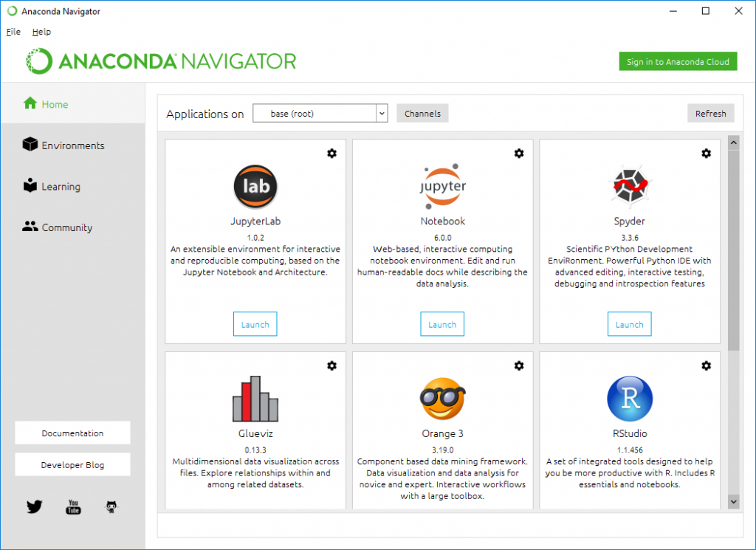Viewport: 756px width, 550px height.
Task: Open the JupyterLab tile settings gear
Action: (x=331, y=153)
